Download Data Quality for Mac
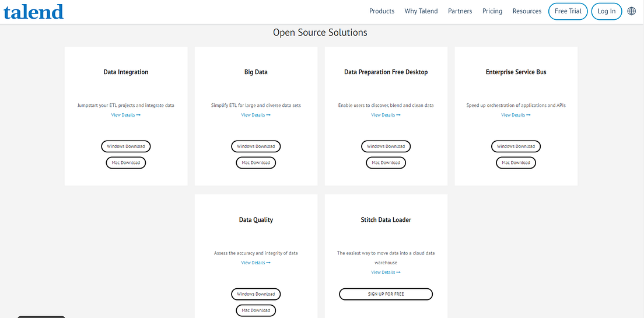The width and height of the screenshot is (644, 318). pos(256,310)
